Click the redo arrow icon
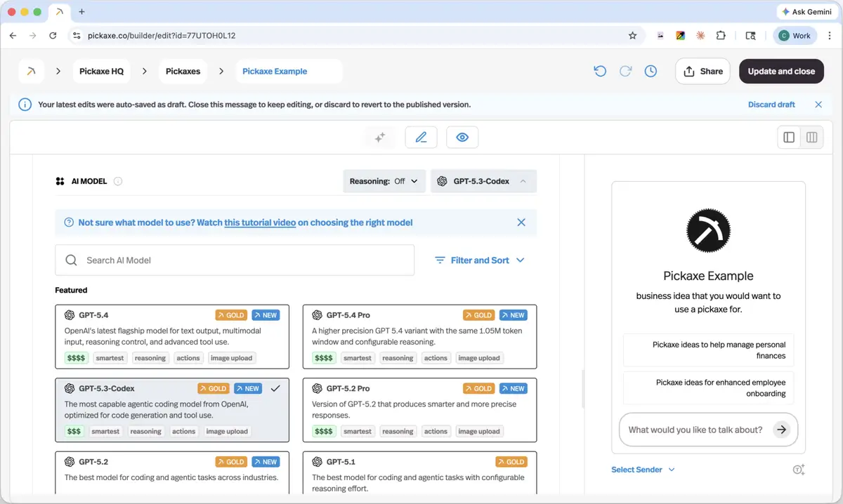The image size is (843, 504). click(x=625, y=71)
